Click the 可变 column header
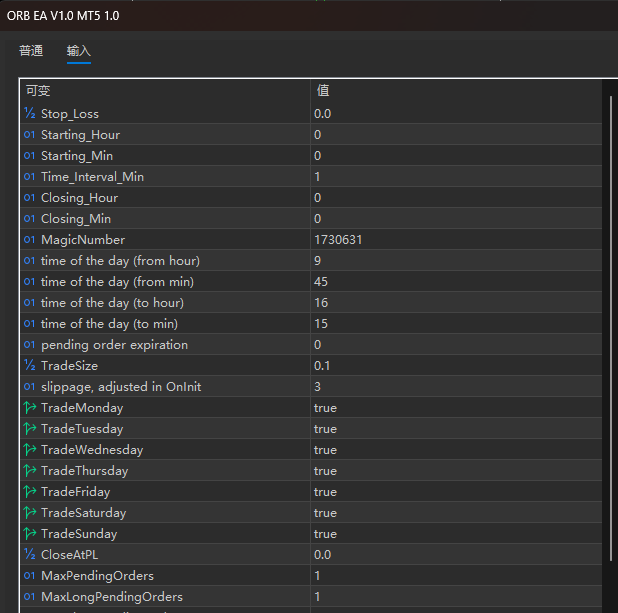The image size is (618, 613). (165, 91)
